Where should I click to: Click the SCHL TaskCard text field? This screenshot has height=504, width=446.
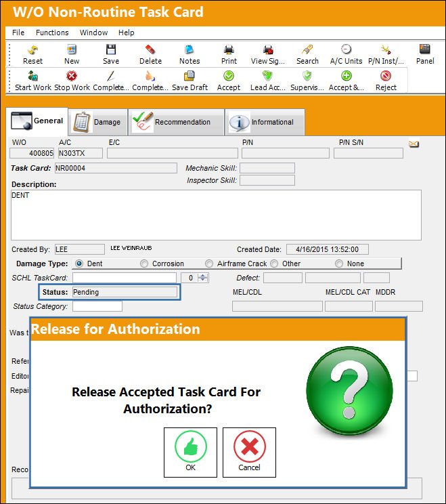coord(125,278)
